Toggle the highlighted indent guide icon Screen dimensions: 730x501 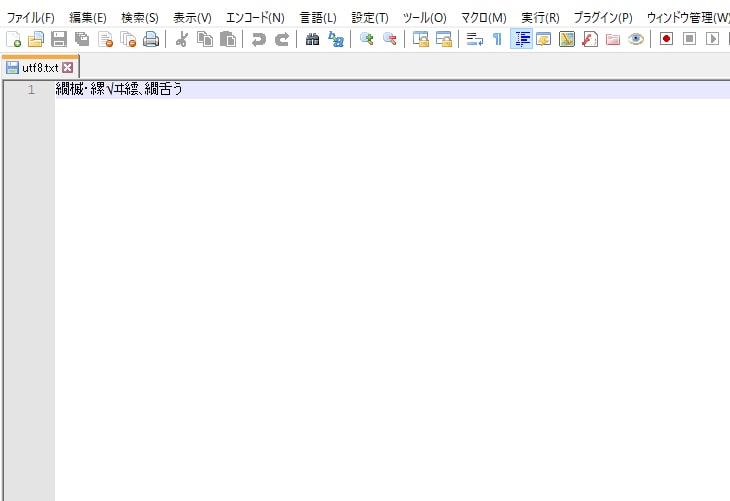click(x=521, y=39)
